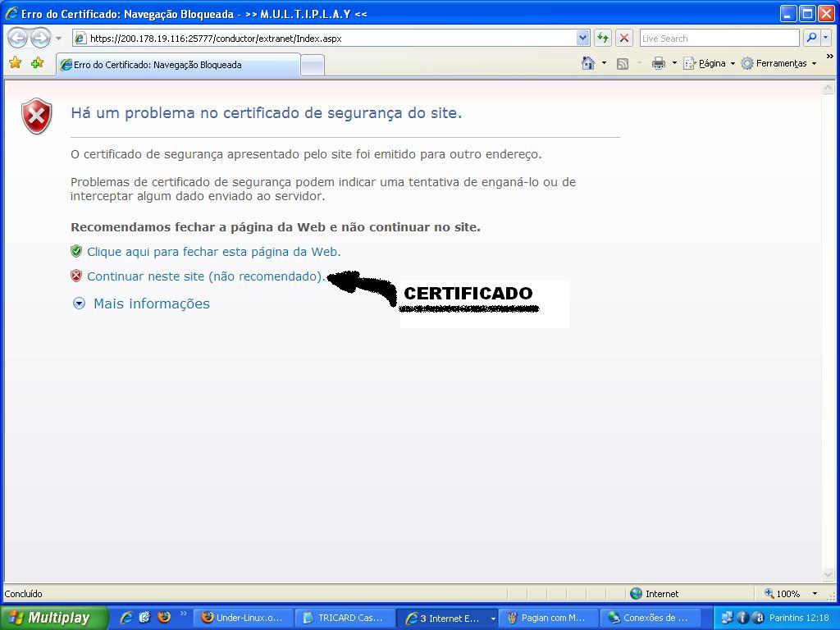This screenshot has width=840, height=630.
Task: Open the Página menu
Action: pos(709,63)
